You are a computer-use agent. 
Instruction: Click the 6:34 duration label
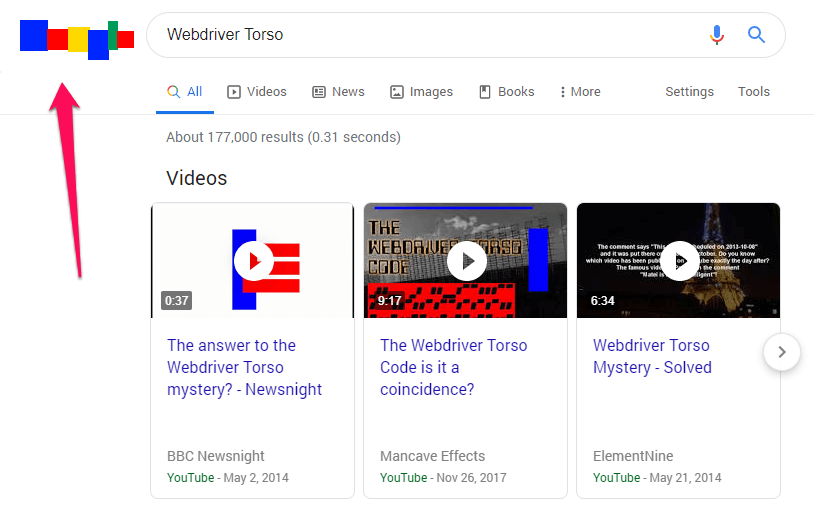coord(602,301)
